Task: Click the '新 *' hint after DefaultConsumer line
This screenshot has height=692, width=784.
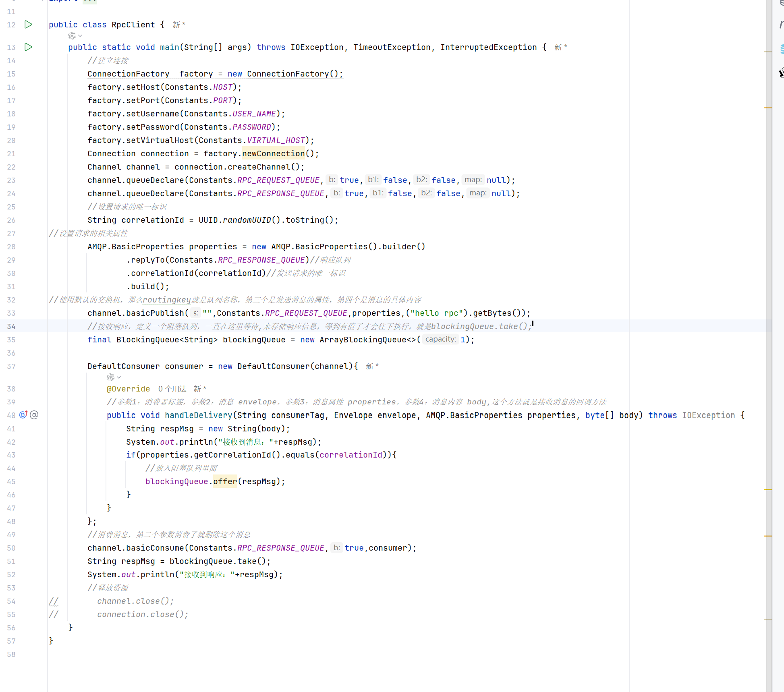Action: [372, 366]
